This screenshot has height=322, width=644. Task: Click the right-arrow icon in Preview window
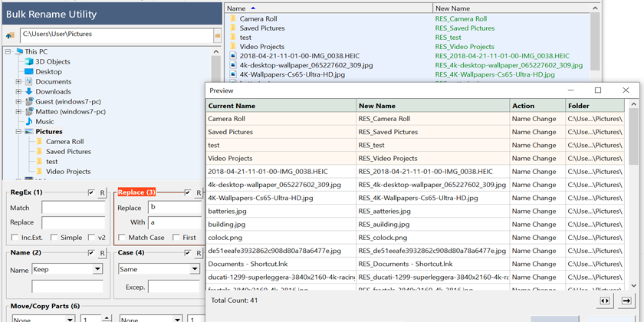(626, 301)
